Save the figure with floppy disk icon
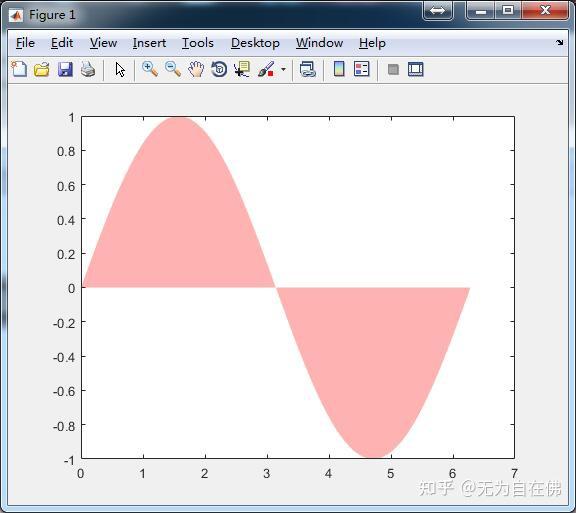The width and height of the screenshot is (576, 513). [x=65, y=69]
